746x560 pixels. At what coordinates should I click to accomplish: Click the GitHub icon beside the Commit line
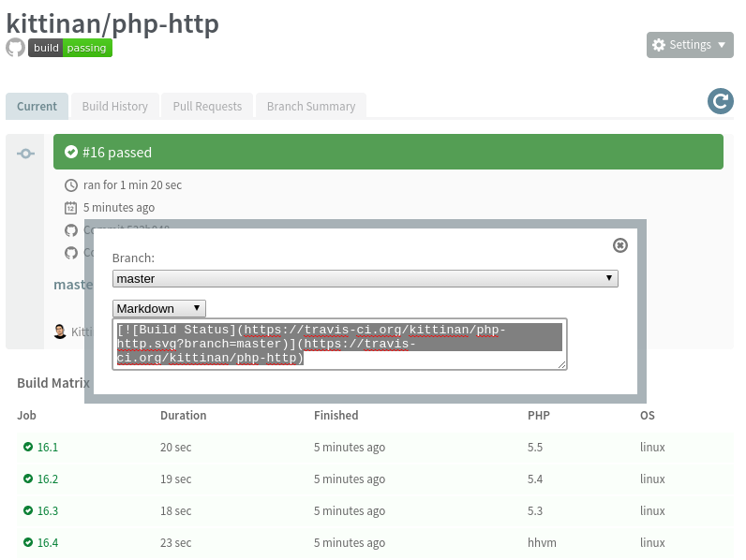tap(71, 230)
